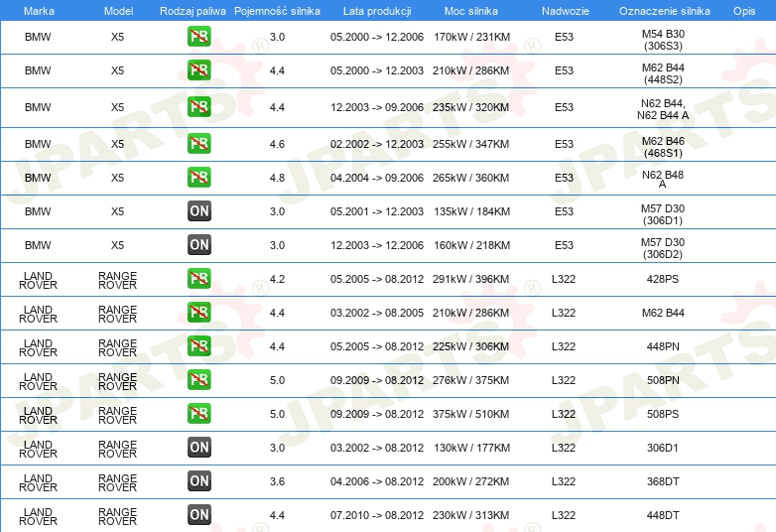Select engine code M57 D30 (306D1)
The height and width of the screenshot is (532, 776).
(x=663, y=214)
